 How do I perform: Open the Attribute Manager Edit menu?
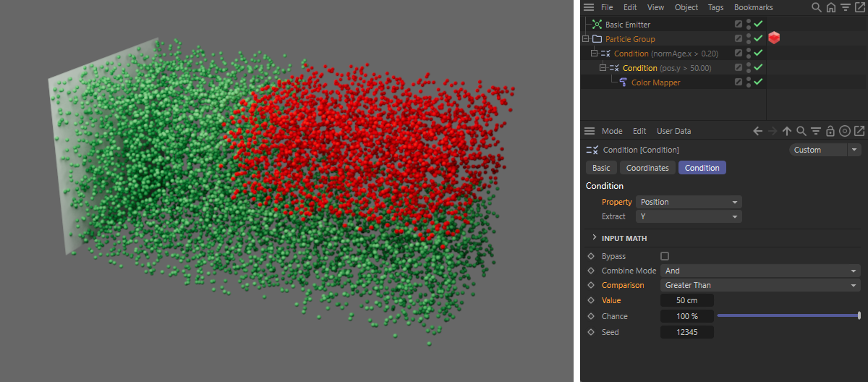tap(639, 131)
